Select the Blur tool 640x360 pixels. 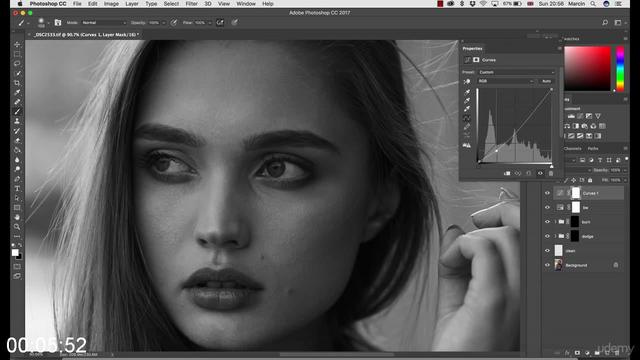pos(17,160)
